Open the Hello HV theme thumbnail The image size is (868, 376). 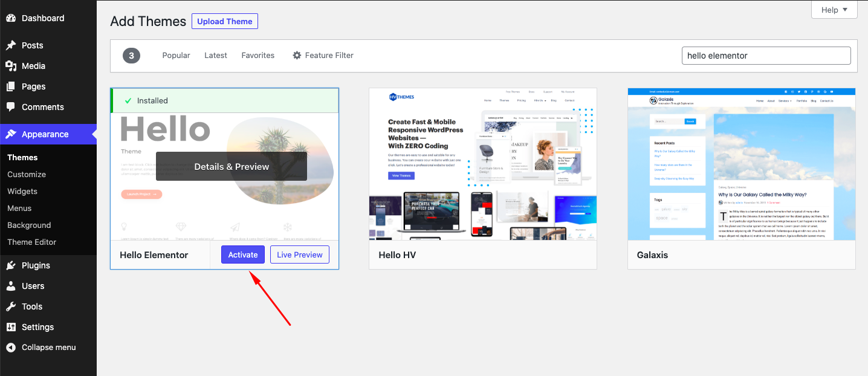tap(483, 164)
